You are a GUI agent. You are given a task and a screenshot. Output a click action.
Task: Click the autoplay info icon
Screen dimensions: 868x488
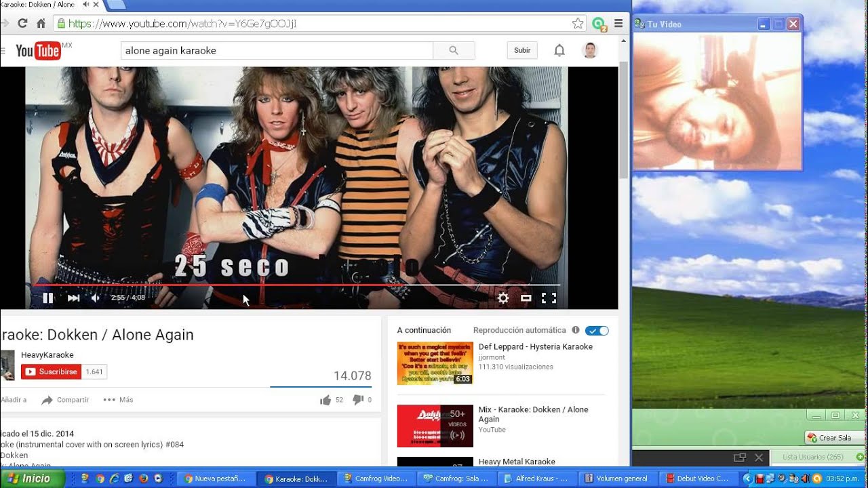tap(576, 330)
